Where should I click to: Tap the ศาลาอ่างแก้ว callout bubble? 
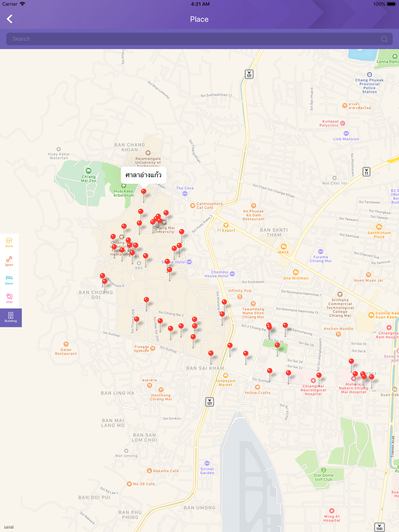coord(143,175)
